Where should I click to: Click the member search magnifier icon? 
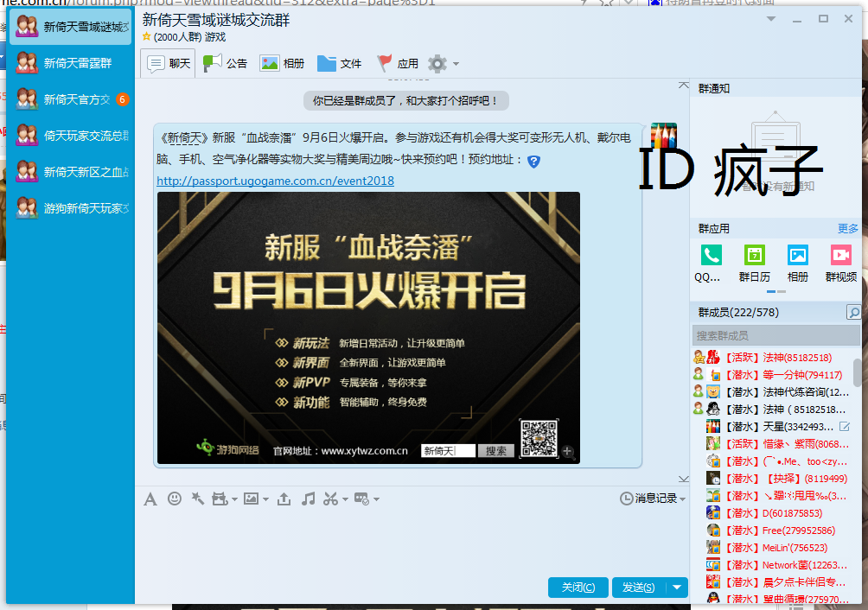point(853,313)
